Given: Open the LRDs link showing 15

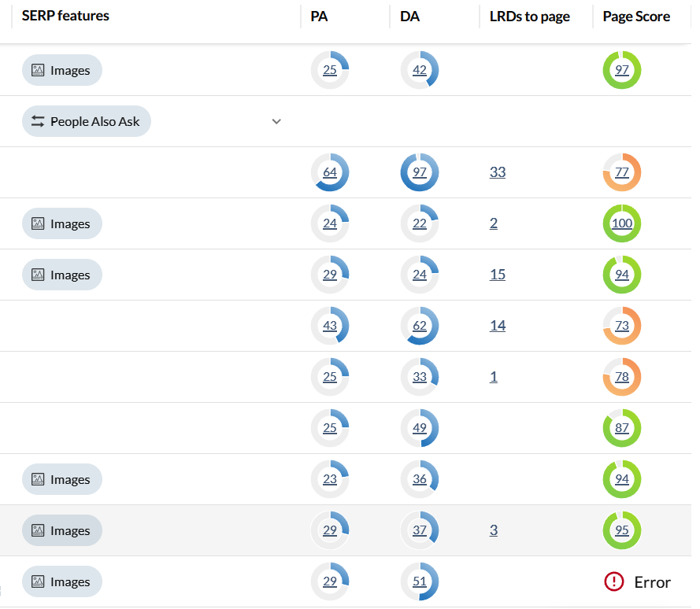Looking at the screenshot, I should point(497,275).
